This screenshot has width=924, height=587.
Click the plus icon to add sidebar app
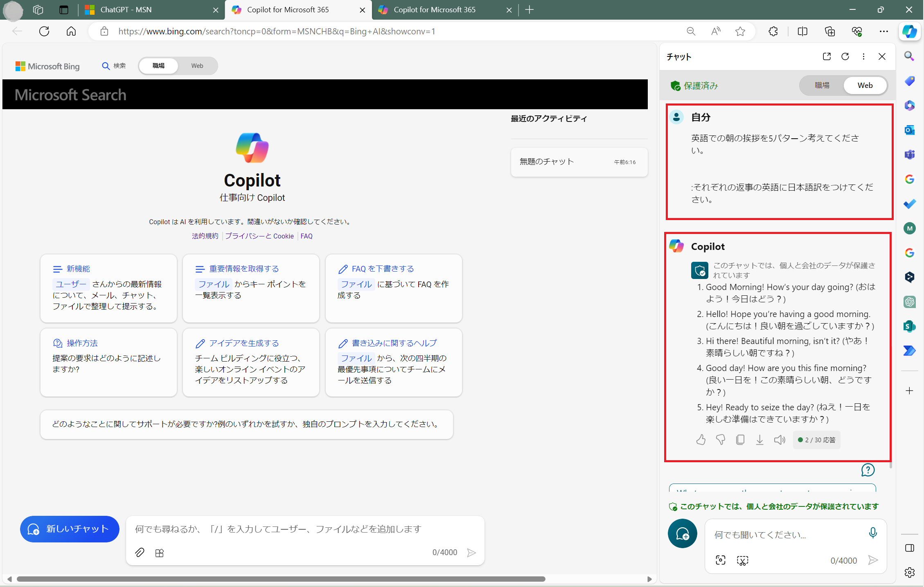(909, 391)
